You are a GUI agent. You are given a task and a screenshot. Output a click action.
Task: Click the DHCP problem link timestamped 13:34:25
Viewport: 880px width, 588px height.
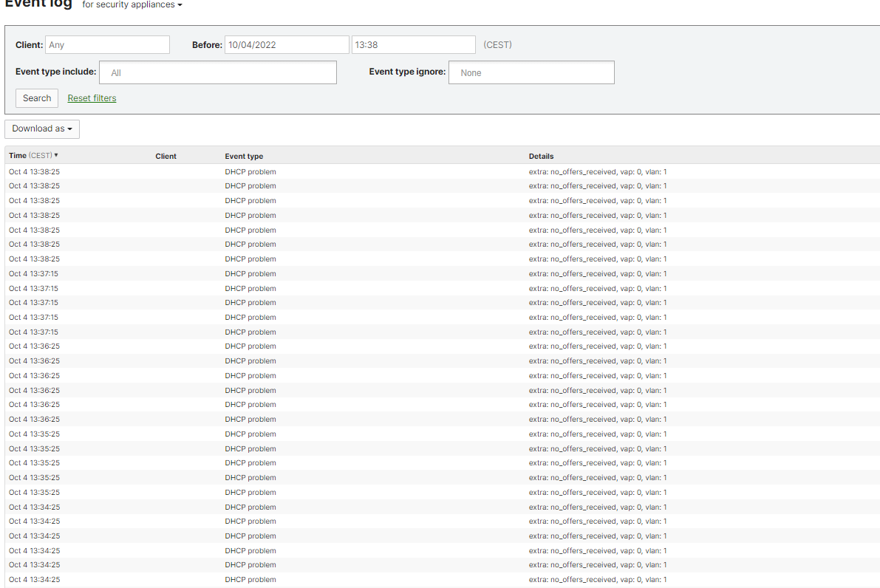(250, 507)
